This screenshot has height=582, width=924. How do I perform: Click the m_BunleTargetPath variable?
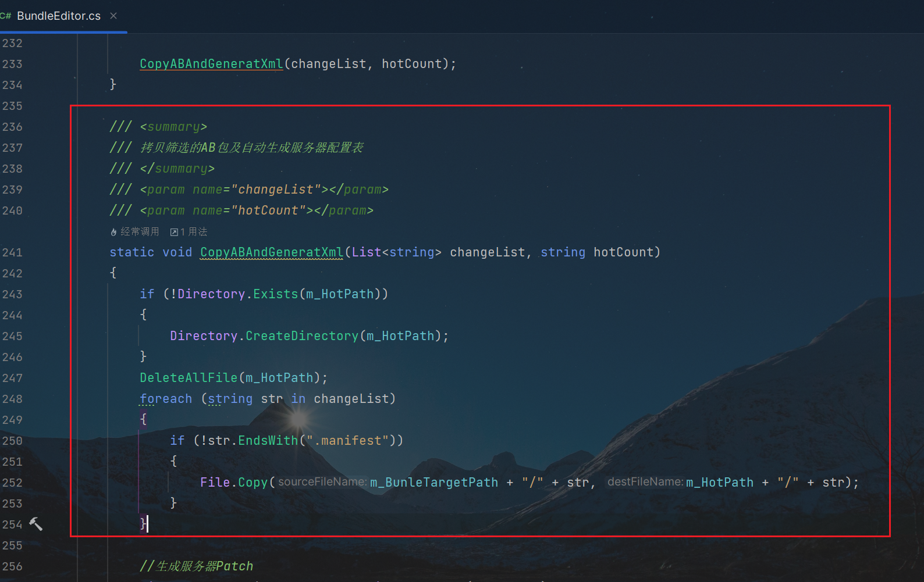(434, 483)
